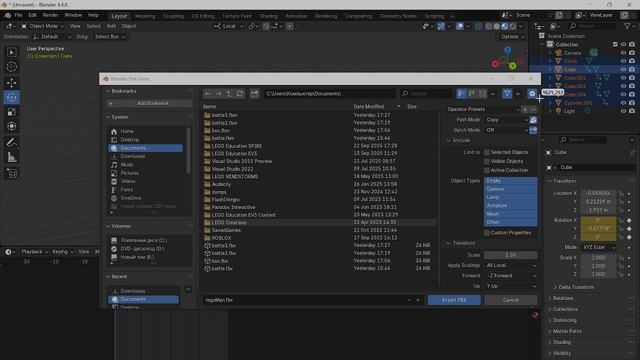Click the legoMan.fbx filename input field
The width and height of the screenshot is (640, 360).
pos(305,300)
